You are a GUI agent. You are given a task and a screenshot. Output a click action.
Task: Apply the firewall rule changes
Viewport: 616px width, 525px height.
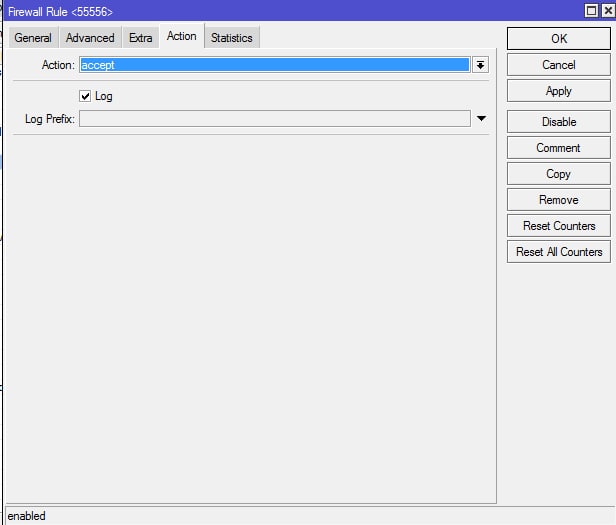pyautogui.click(x=559, y=91)
